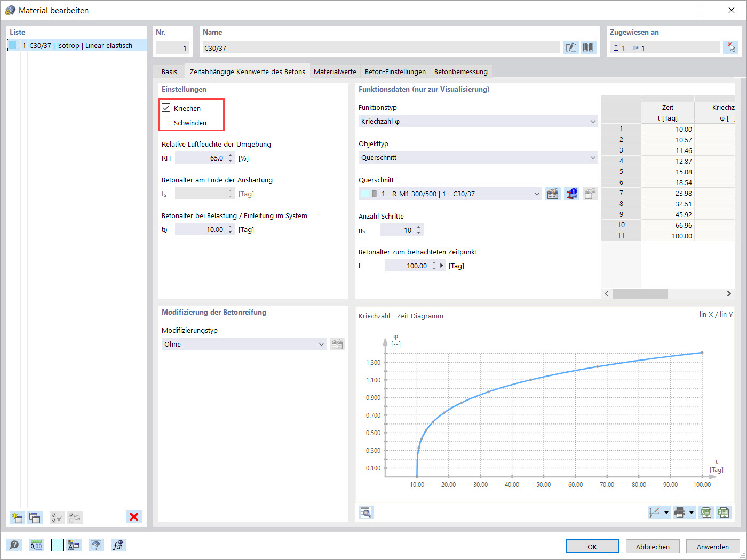747x560 pixels.
Task: Click the table scroll left arrow
Action: [x=607, y=293]
